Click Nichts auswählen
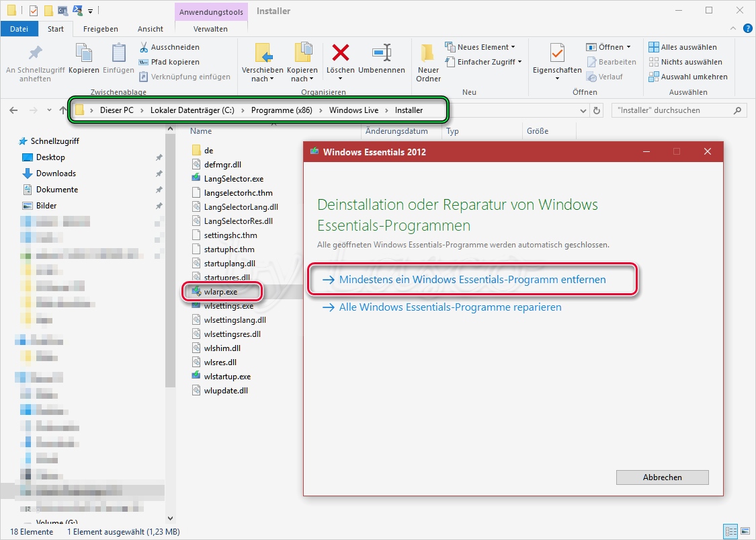The width and height of the screenshot is (756, 540). [x=685, y=62]
